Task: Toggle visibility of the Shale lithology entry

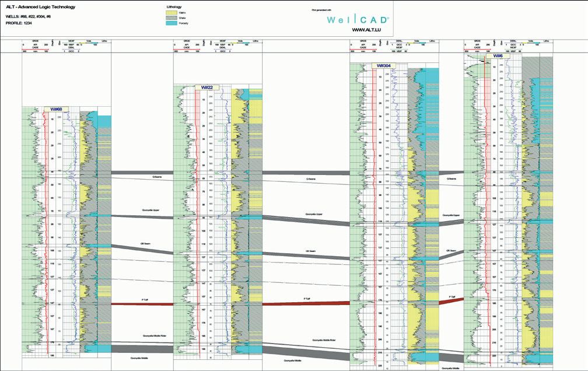Action: pos(182,18)
